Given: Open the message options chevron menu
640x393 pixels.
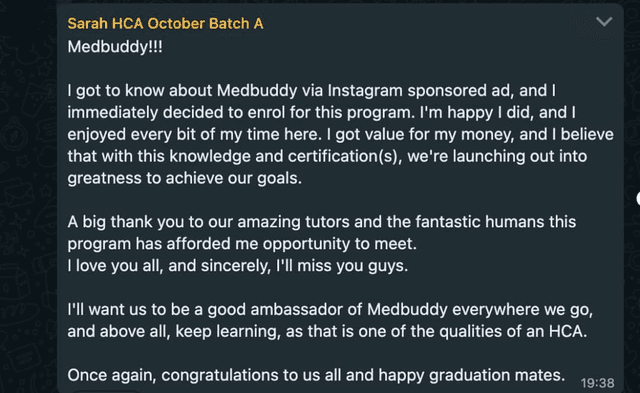Looking at the screenshot, I should pos(604,22).
